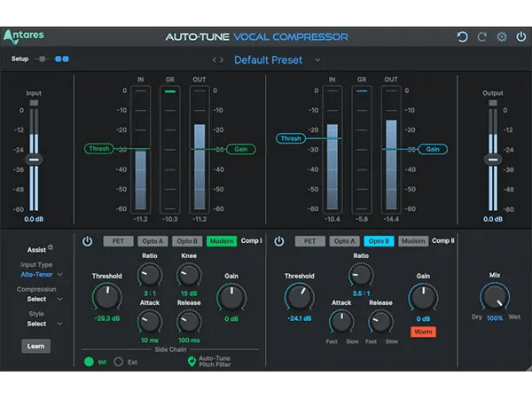Select Modern mode in Comp I

[x=222, y=241]
